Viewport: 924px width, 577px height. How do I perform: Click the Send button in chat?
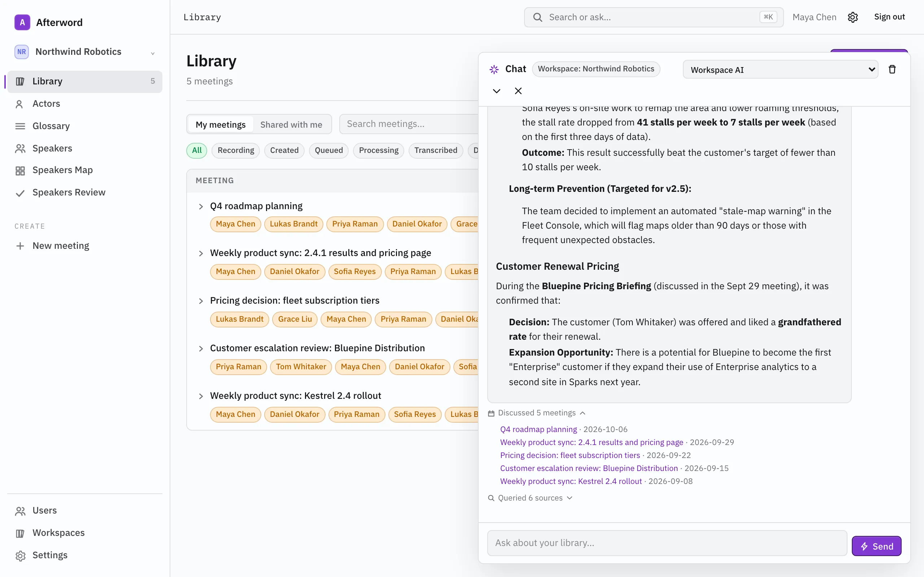coord(877,546)
